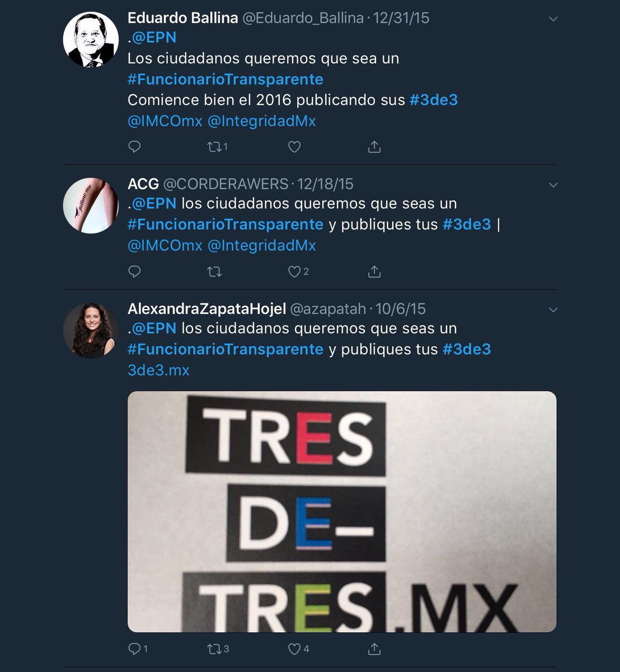Reply to ACG's tweet
The height and width of the screenshot is (672, 620).
tap(134, 272)
